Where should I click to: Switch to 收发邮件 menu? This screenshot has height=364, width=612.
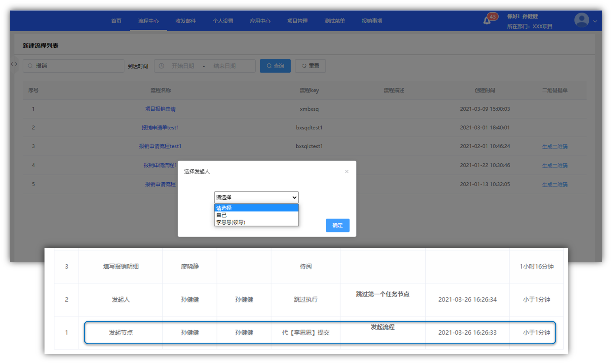tap(186, 21)
